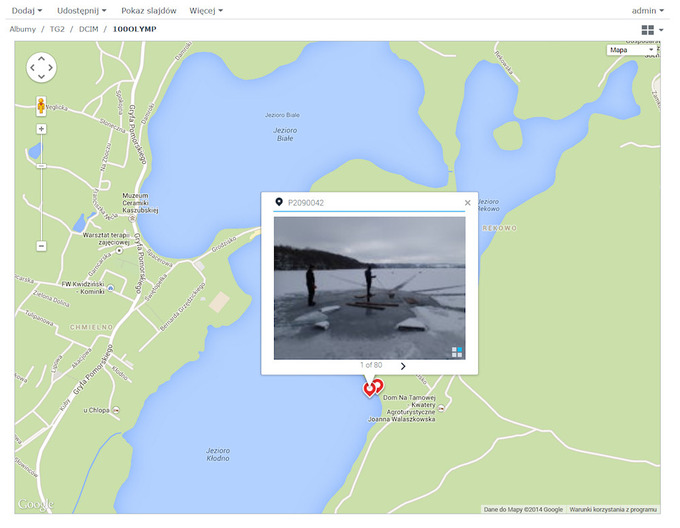Screen dimensions: 680x528
Task: Click the Tulipanowa street label
Action: pos(39,318)
